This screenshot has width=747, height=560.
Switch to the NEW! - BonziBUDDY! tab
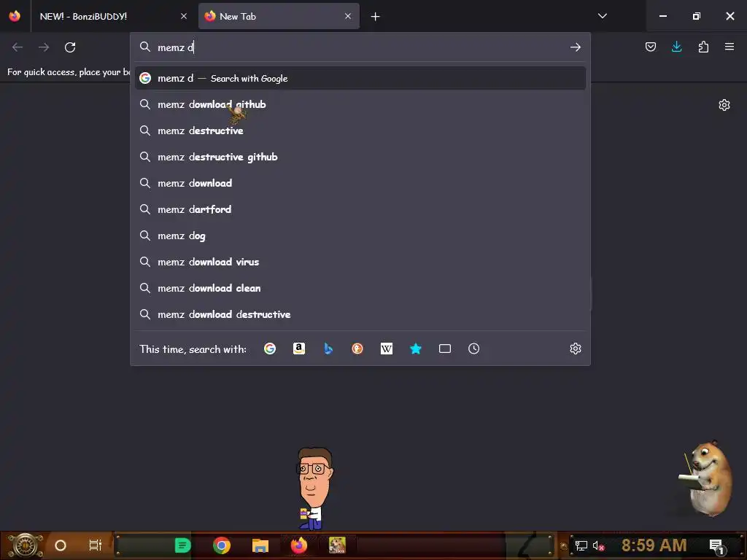click(112, 16)
